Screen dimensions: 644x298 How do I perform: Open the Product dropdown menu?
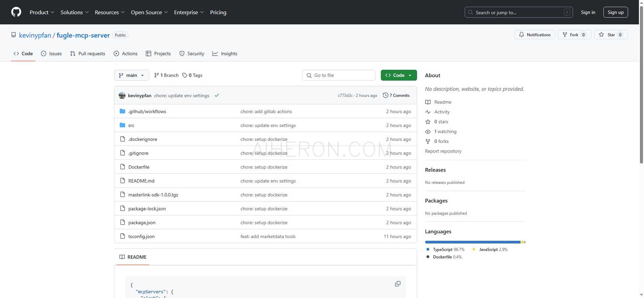pos(42,12)
